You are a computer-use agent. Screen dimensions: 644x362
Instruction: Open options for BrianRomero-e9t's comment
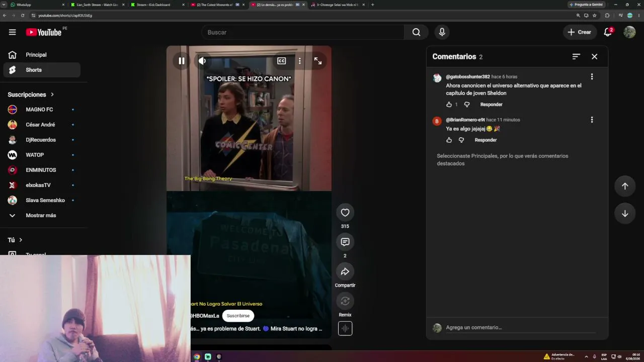tap(592, 120)
